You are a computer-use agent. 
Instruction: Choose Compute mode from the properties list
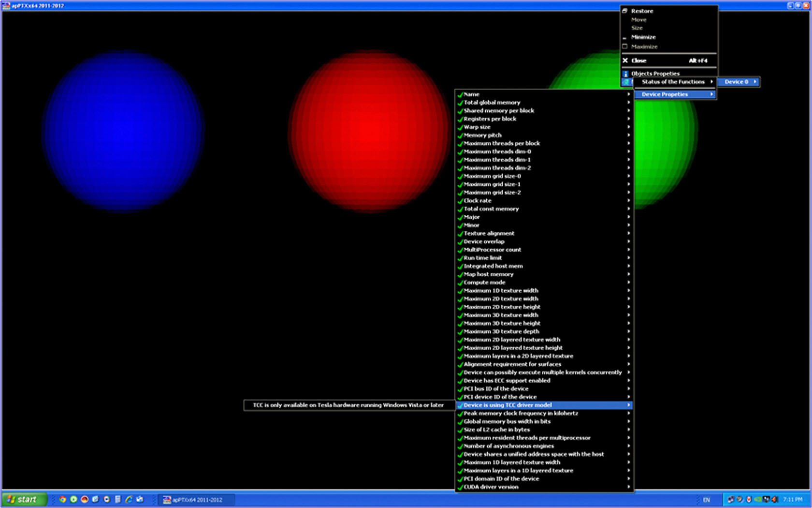pos(484,283)
